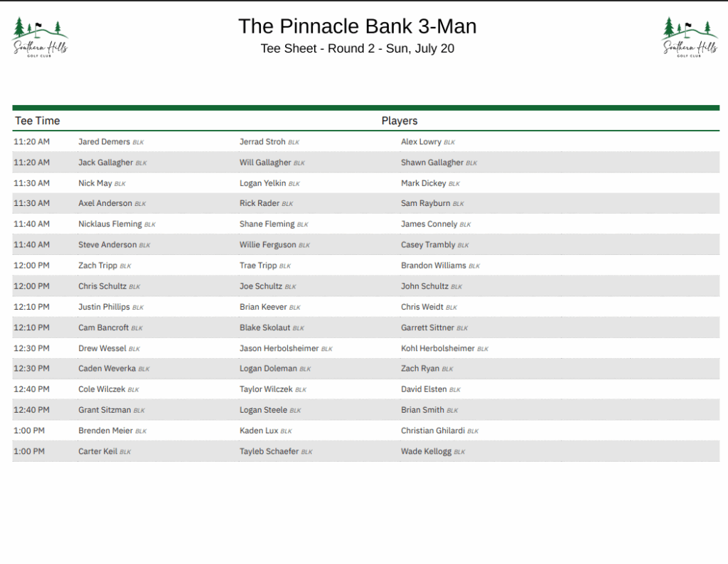The image size is (728, 564).
Task: Click the 12:10 PM tee time for Justin Phillips
Action: coord(31,307)
